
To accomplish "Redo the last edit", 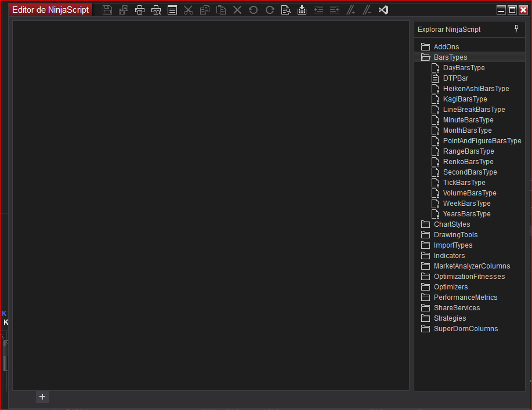I will pos(270,10).
